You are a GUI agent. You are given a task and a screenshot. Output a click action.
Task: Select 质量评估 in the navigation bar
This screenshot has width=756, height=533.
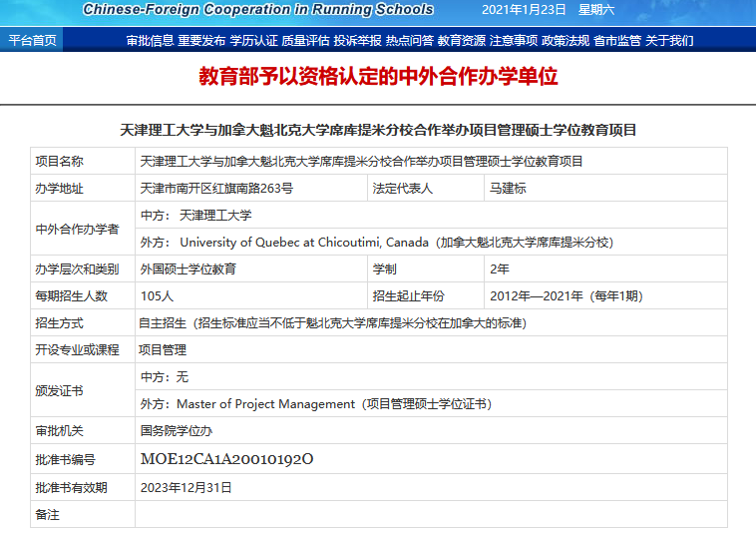305,41
